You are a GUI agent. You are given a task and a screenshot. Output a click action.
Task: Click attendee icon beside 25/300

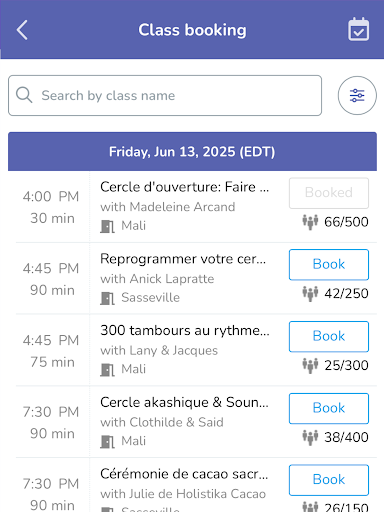pos(310,365)
